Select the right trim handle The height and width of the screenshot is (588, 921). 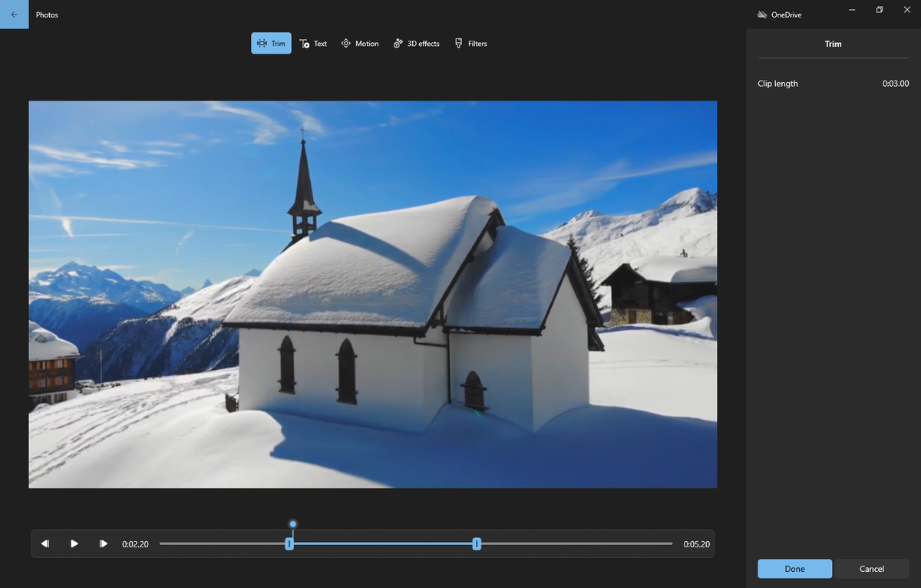pyautogui.click(x=477, y=543)
